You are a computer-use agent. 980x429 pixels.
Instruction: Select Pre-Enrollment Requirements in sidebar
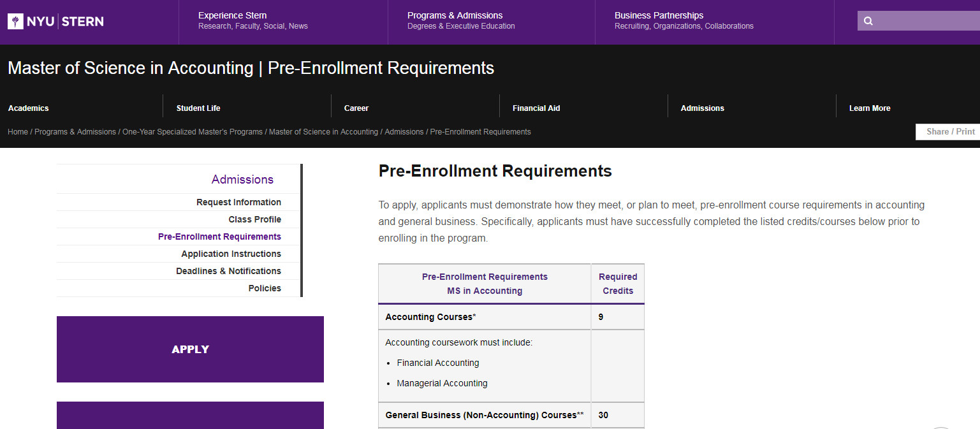coord(219,236)
